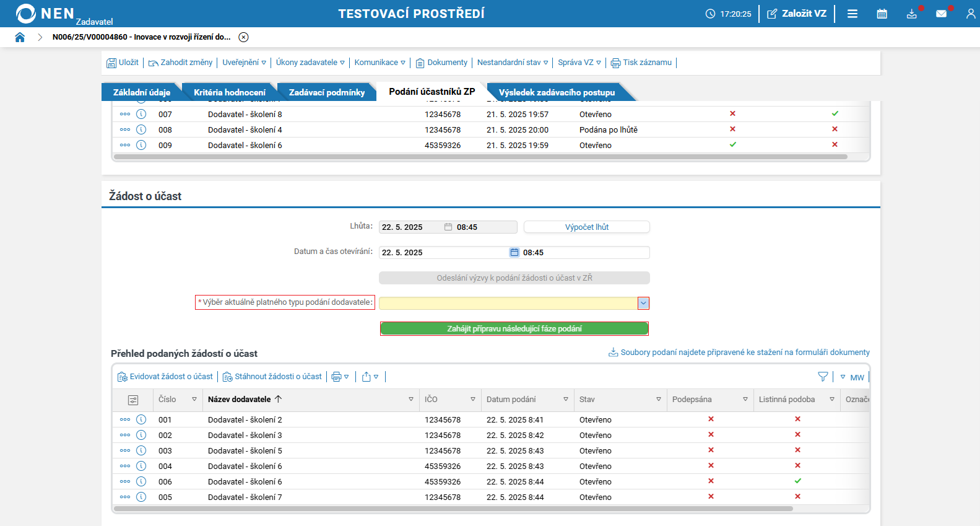Show info for request 004
Image resolution: width=980 pixels, height=526 pixels.
point(141,466)
